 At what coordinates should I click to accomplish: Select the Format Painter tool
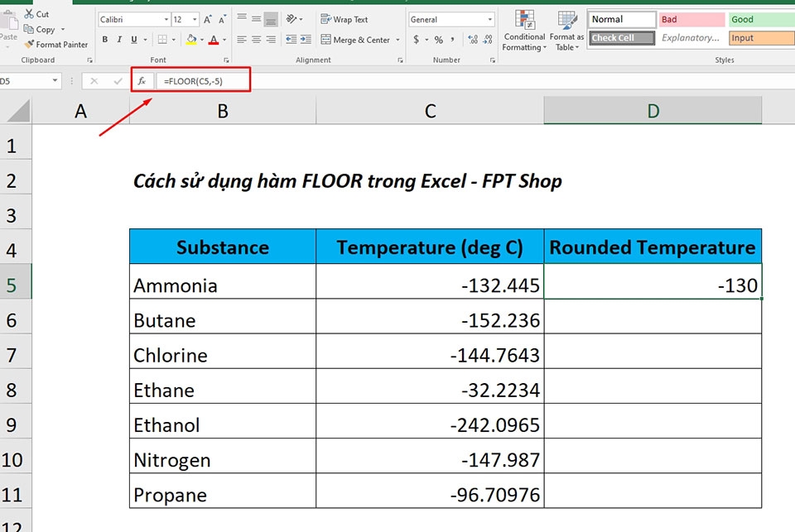click(x=56, y=45)
